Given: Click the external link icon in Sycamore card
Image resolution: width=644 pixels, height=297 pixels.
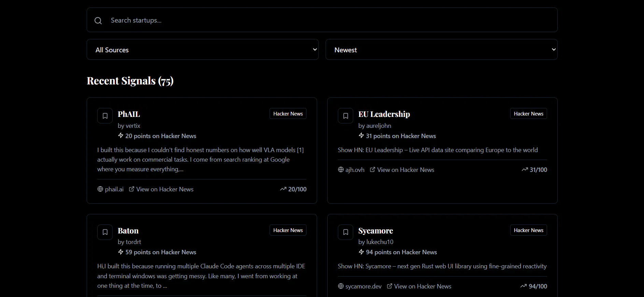Looking at the screenshot, I should pyautogui.click(x=389, y=286).
